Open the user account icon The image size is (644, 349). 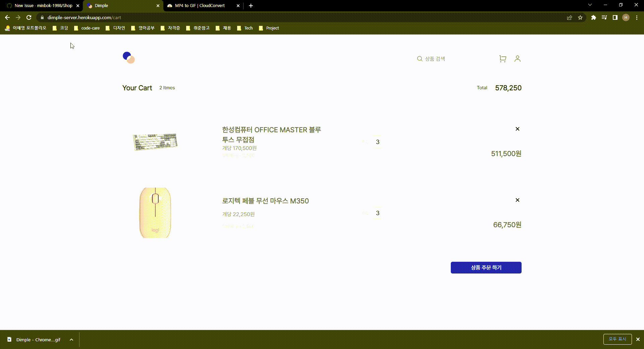pos(517,59)
